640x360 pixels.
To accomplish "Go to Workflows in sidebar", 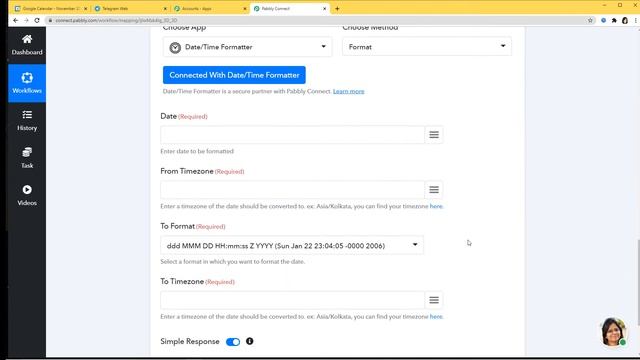I will pyautogui.click(x=27, y=83).
